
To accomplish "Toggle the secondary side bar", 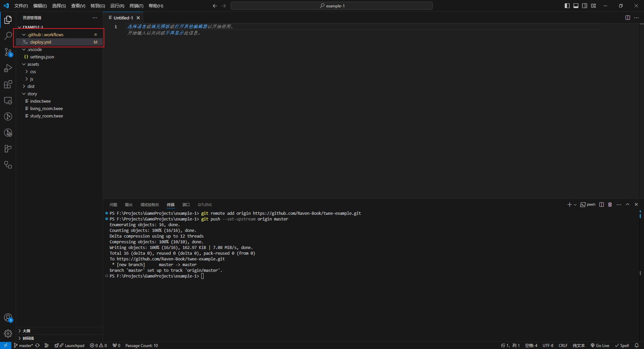I will pyautogui.click(x=585, y=6).
